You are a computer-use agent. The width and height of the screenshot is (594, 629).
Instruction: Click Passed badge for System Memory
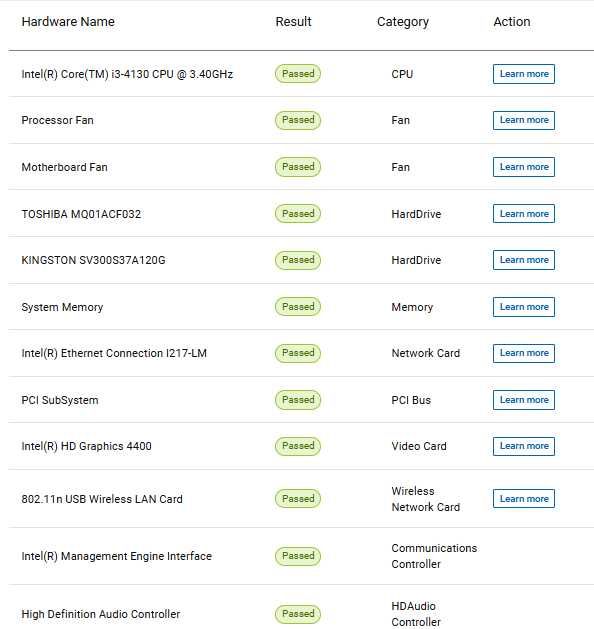(298, 307)
